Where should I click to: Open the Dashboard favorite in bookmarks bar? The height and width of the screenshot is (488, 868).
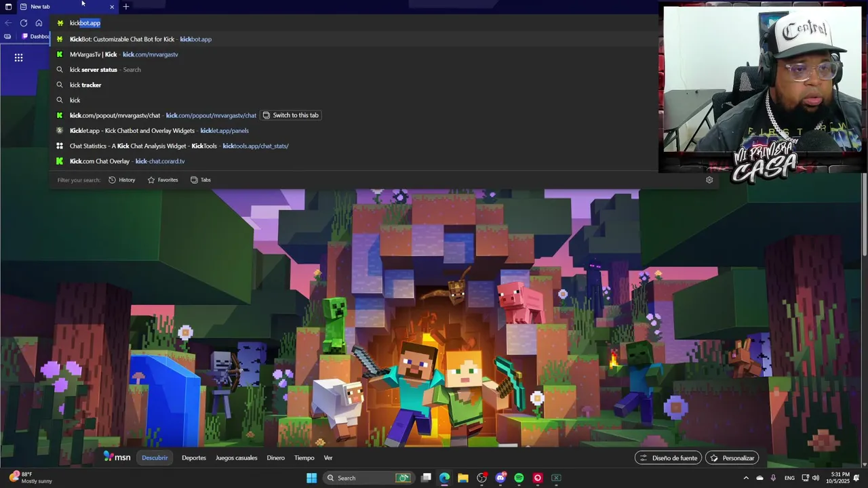click(x=35, y=37)
